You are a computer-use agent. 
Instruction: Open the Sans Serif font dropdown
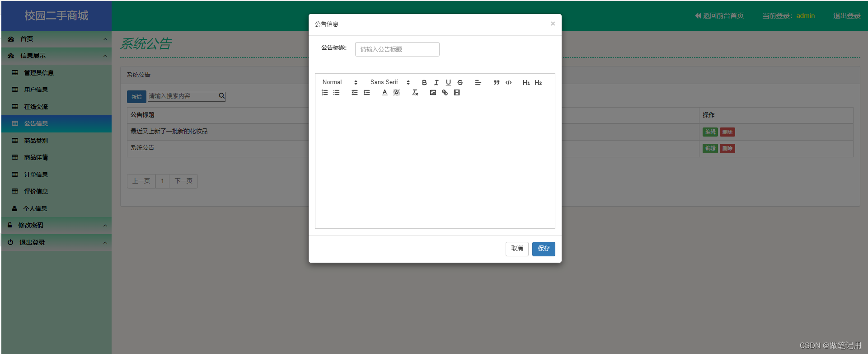pos(390,82)
